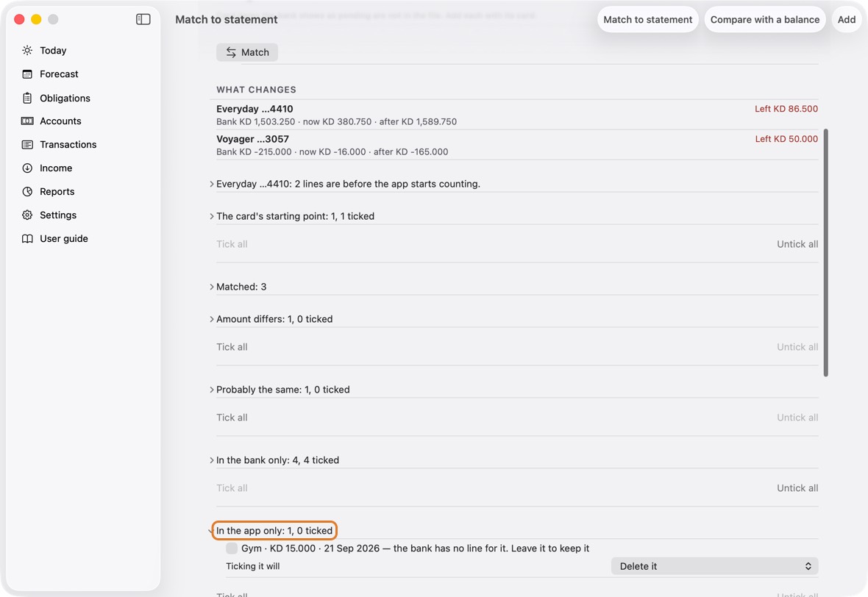Click 'Untick all' under The card's starting point
This screenshot has width=868, height=597.
click(x=797, y=244)
